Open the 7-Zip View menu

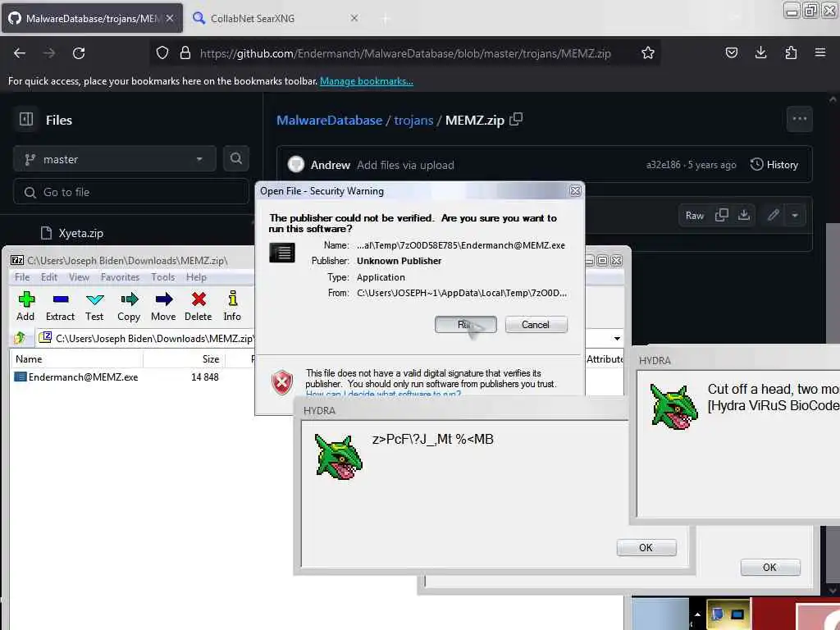79,277
